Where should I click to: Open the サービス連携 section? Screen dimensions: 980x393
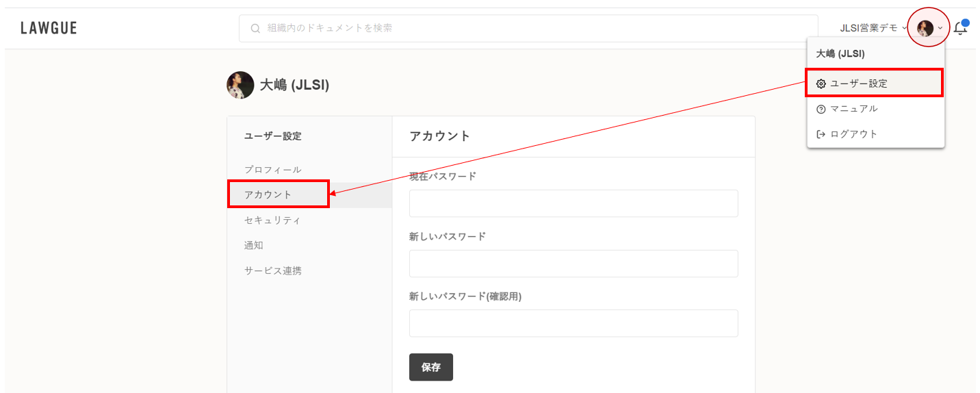(272, 270)
